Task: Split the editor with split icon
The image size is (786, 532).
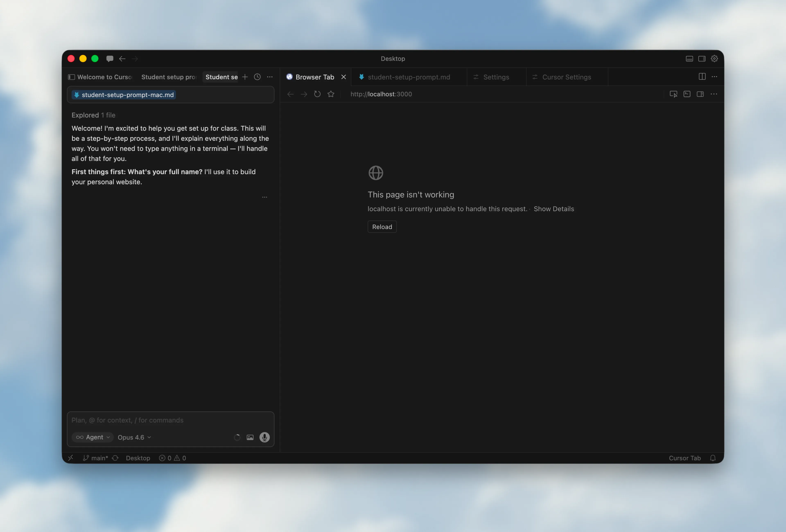Action: pos(702,77)
